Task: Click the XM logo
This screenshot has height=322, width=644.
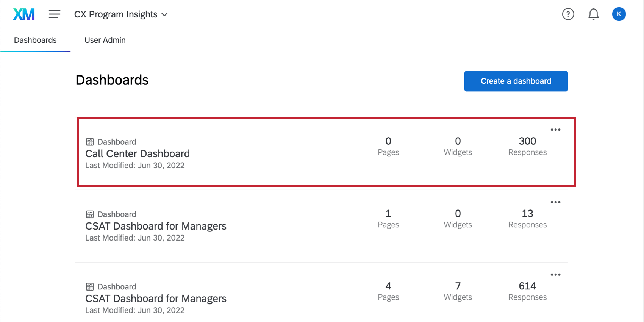Action: pyautogui.click(x=24, y=14)
